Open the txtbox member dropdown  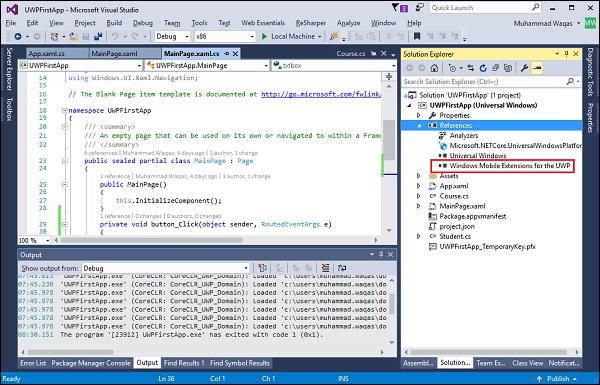[393, 66]
